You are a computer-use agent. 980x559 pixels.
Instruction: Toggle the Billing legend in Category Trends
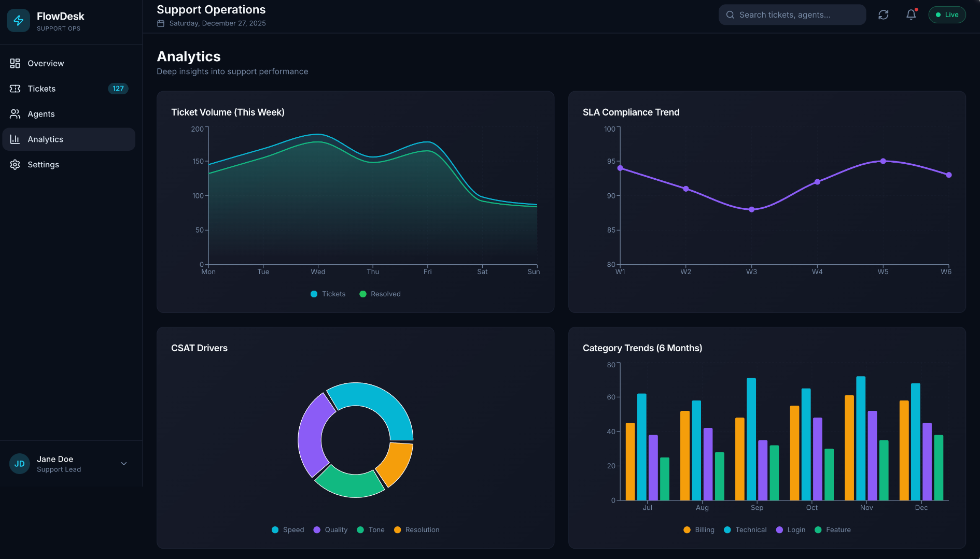click(699, 529)
